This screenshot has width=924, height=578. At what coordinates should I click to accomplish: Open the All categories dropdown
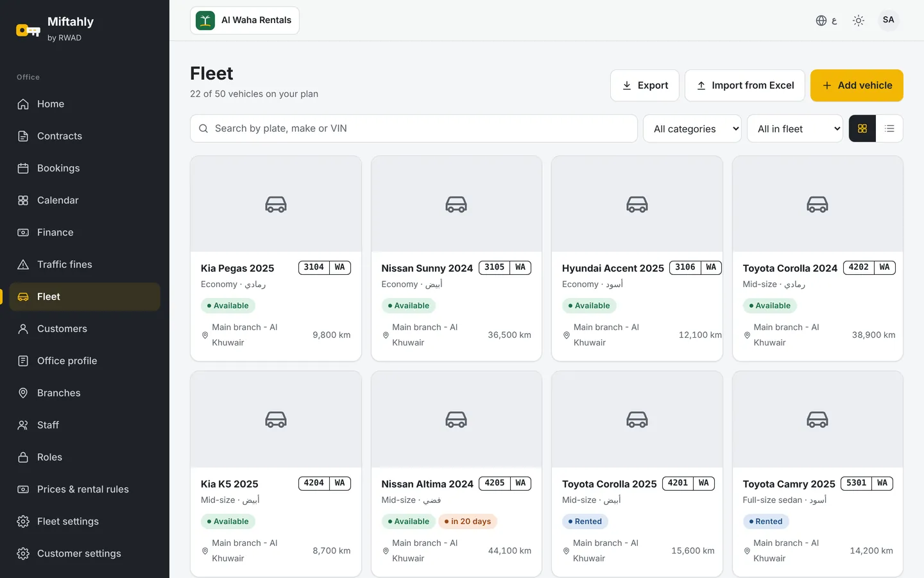tap(692, 128)
